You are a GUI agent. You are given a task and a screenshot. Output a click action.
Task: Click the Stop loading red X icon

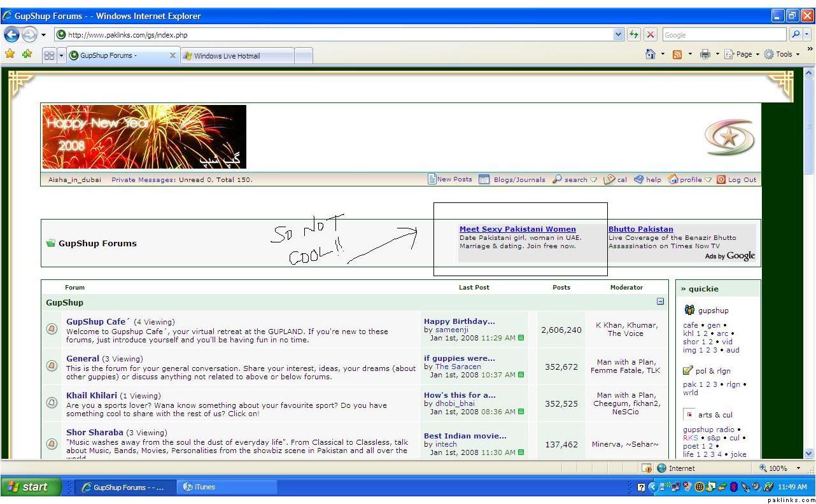[650, 35]
